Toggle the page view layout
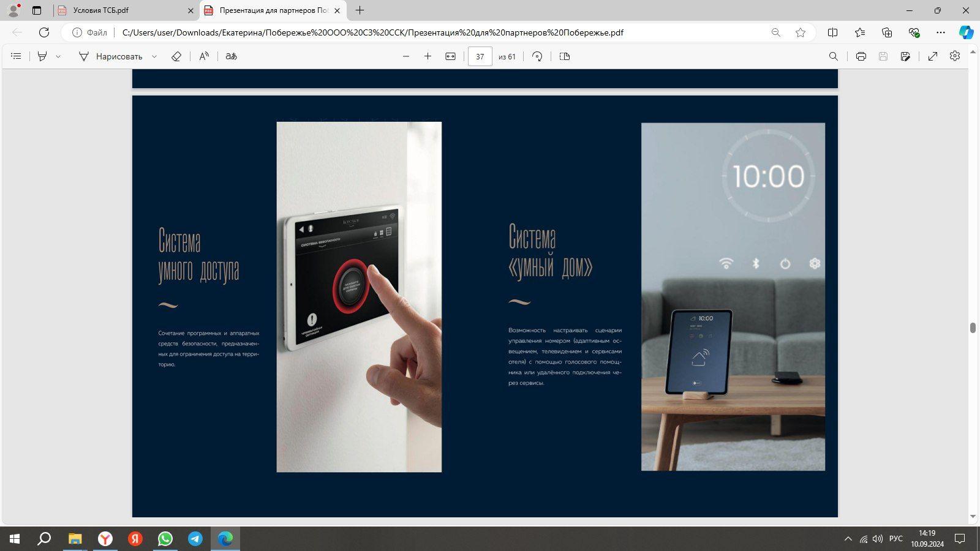Image resolution: width=980 pixels, height=551 pixels. pyautogui.click(x=565, y=56)
